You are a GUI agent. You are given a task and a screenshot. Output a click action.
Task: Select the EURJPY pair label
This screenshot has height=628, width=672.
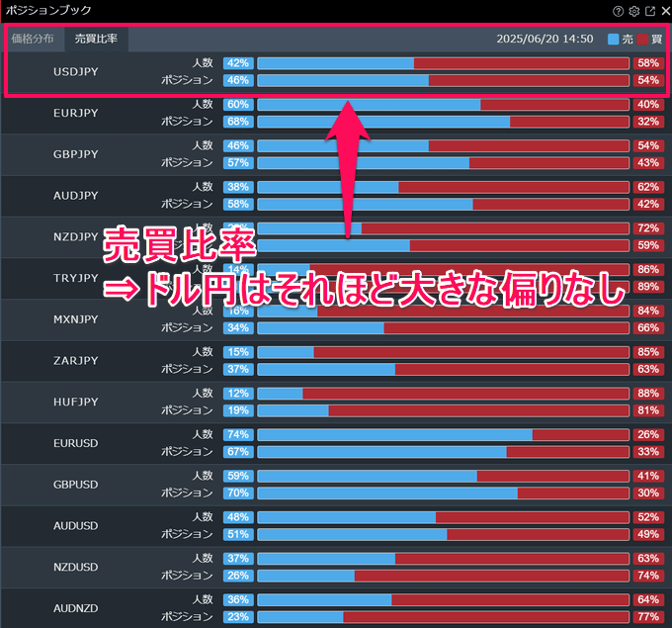click(76, 113)
